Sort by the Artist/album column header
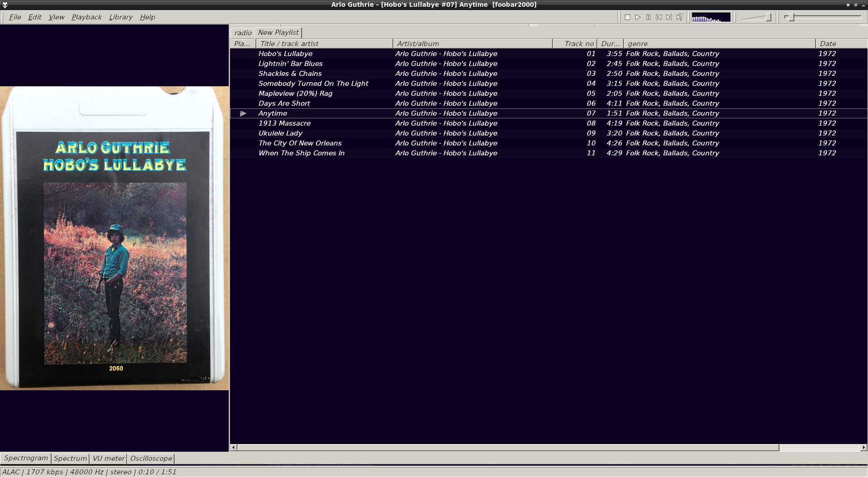 (x=472, y=44)
